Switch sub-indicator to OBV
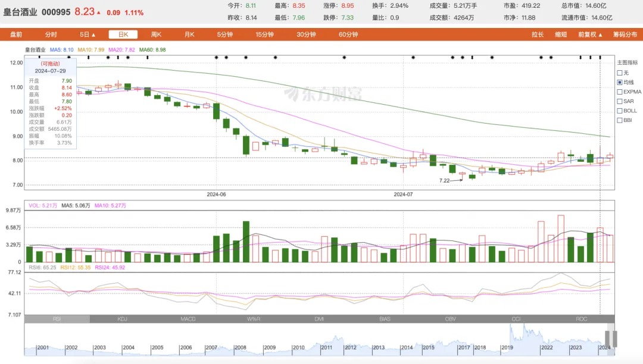The width and height of the screenshot is (643, 364). tap(450, 319)
